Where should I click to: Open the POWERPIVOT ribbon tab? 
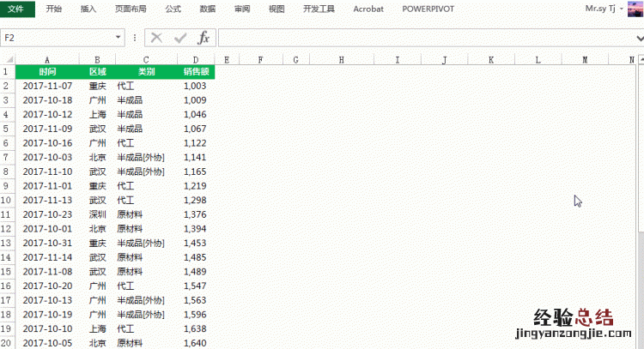click(429, 9)
